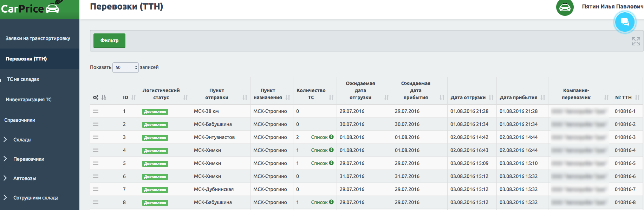Click info icon beside Список in row 3
Screen dimensions: 644x210
(x=331, y=137)
